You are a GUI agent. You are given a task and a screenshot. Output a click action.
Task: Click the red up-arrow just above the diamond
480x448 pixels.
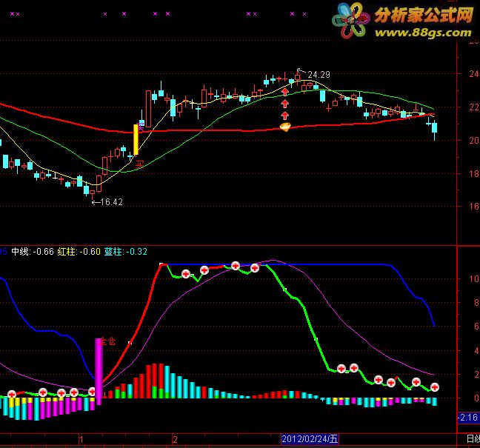click(285, 116)
